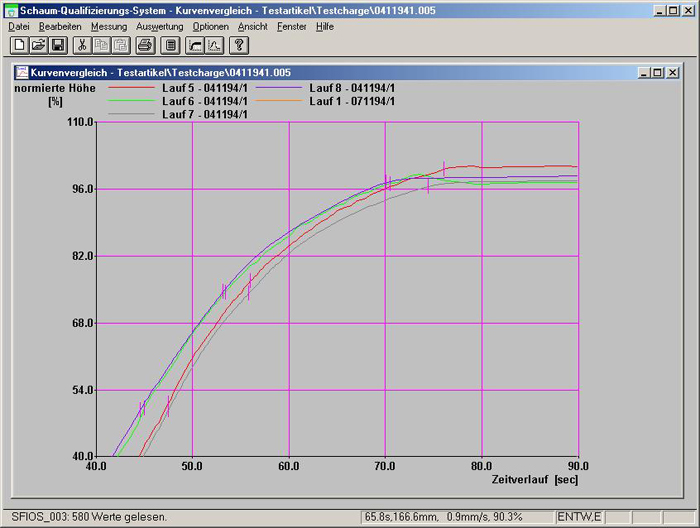Click the purple Lauf 8 legend line
Image resolution: width=700 pixels, height=528 pixels.
pos(279,88)
